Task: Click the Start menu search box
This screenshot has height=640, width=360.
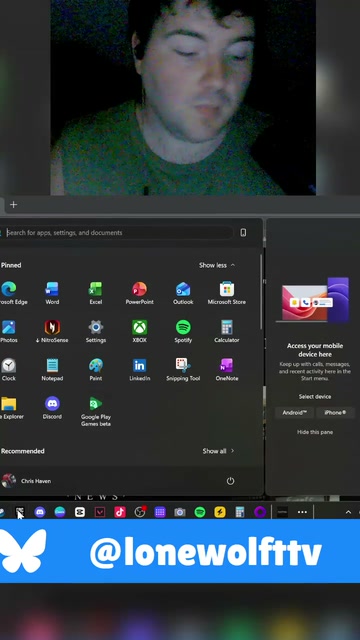Action: 118,233
